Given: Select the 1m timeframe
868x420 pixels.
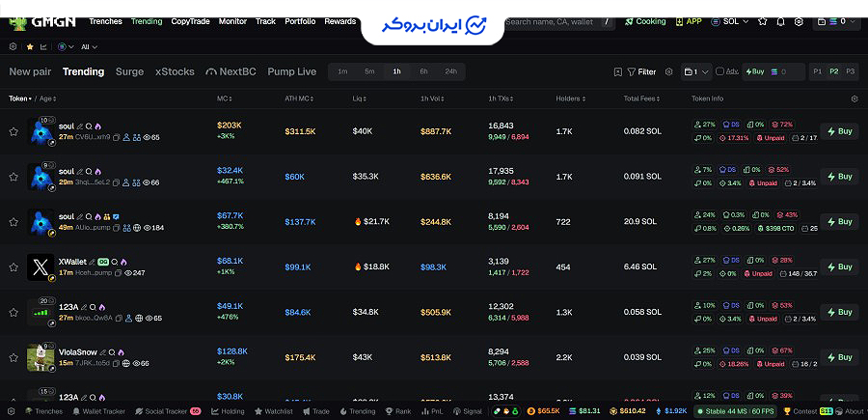Looking at the screenshot, I should [342, 71].
